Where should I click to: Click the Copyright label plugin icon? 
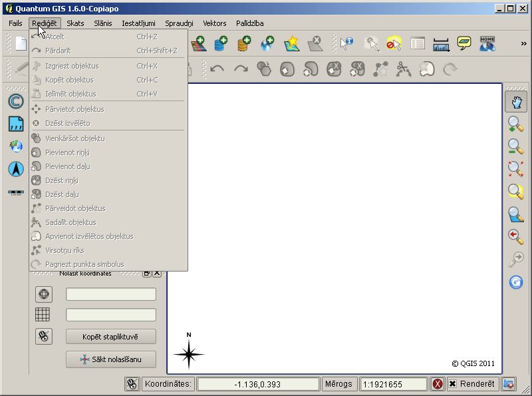[16, 101]
